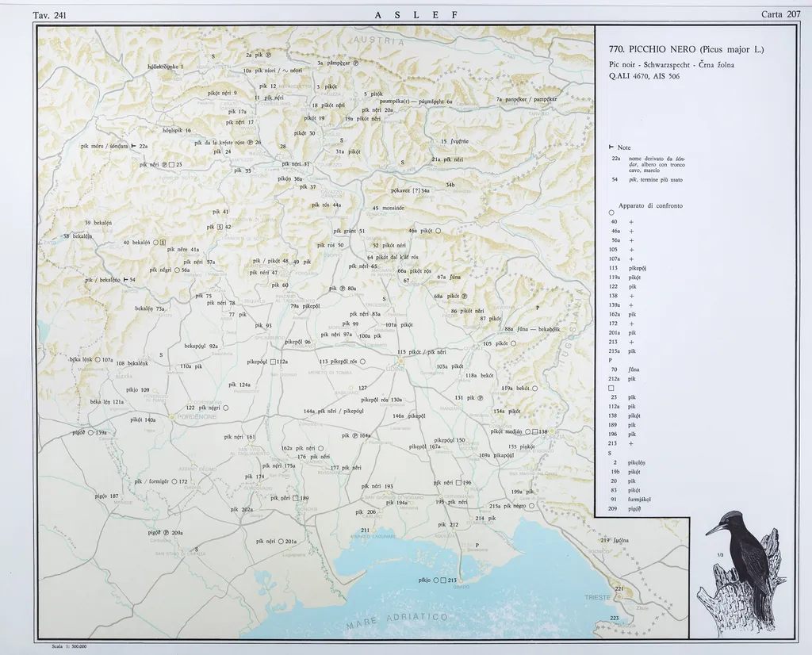Click the circle symbol under Apparato di confronto
812x655 pixels.
click(611, 212)
